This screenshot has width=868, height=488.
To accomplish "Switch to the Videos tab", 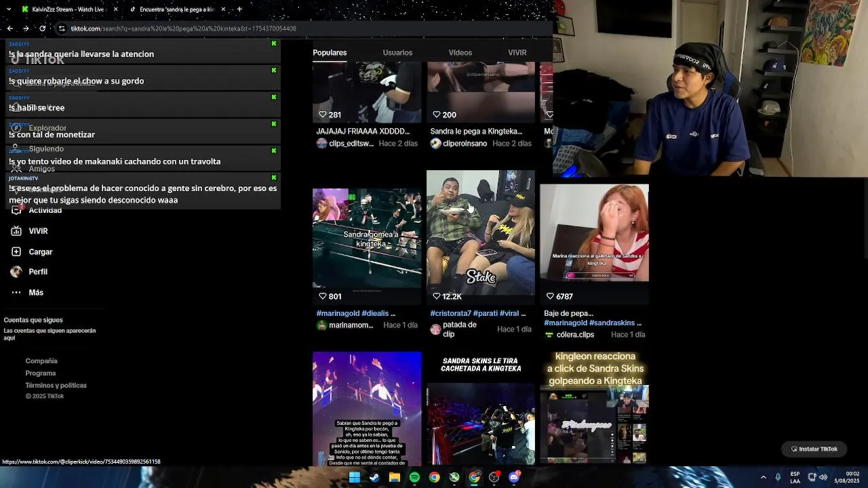I will click(x=460, y=53).
